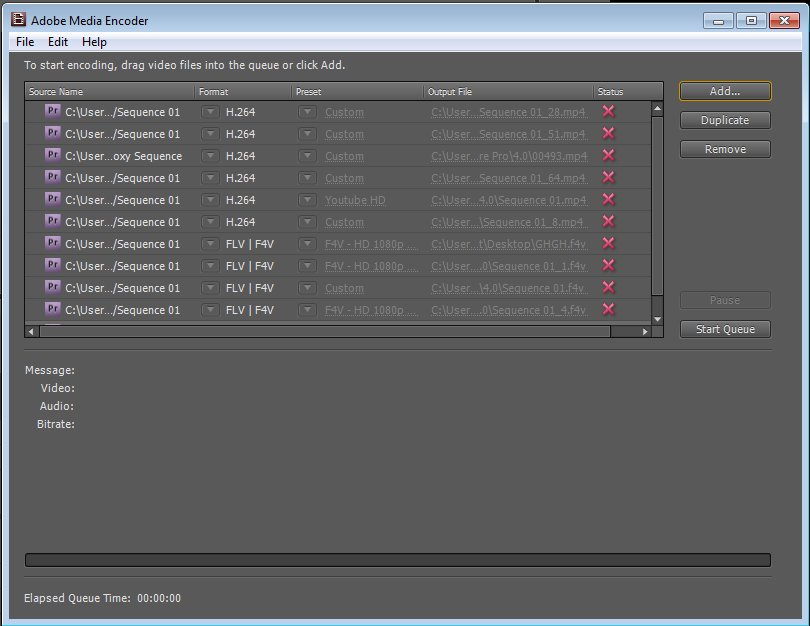Click output file link Sequence 01_1.f4v
810x626 pixels.
click(509, 266)
